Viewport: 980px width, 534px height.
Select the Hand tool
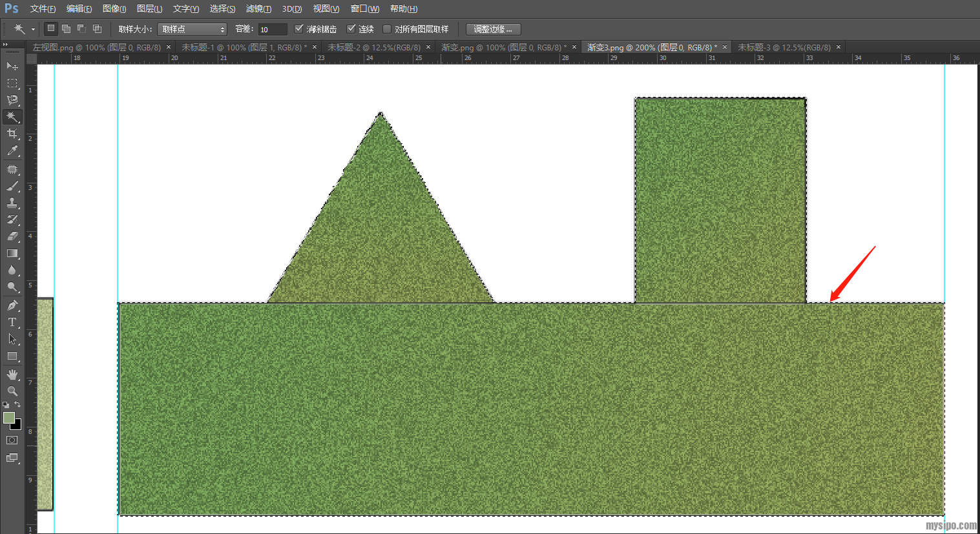[12, 375]
